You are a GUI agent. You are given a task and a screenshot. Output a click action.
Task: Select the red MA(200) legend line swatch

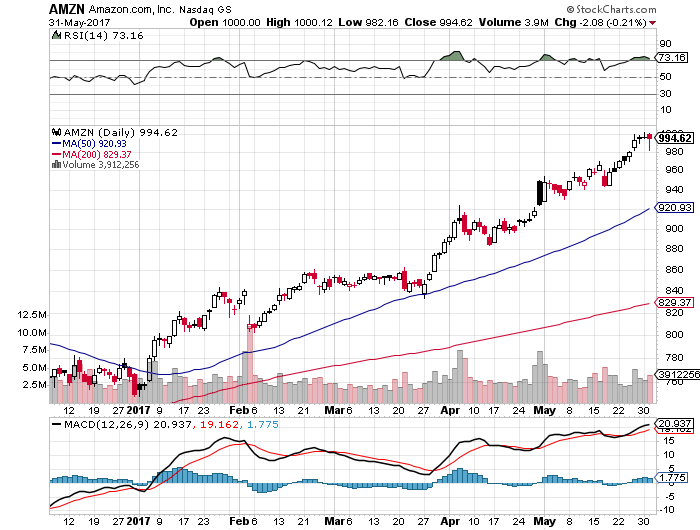(x=57, y=154)
